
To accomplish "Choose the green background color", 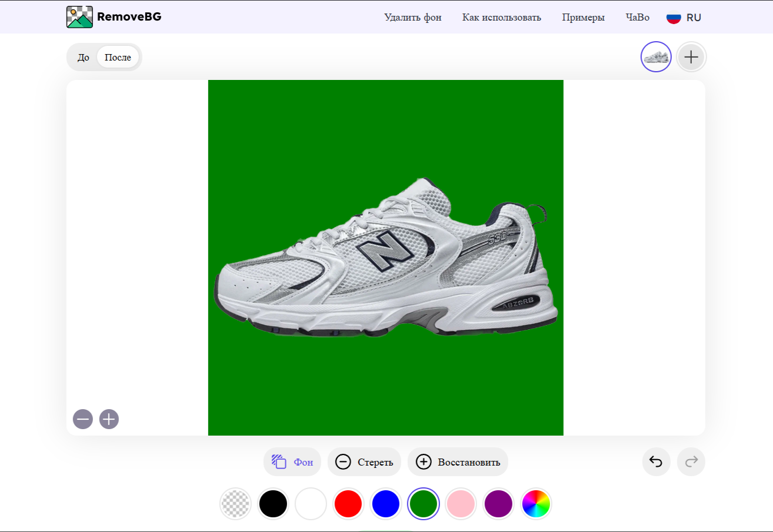I will [424, 504].
